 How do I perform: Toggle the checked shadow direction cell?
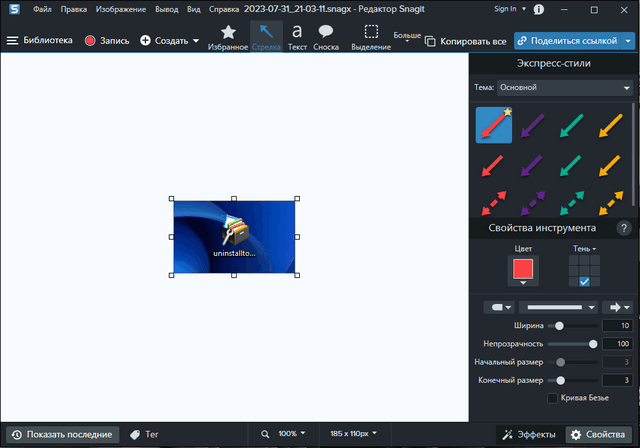coord(585,281)
